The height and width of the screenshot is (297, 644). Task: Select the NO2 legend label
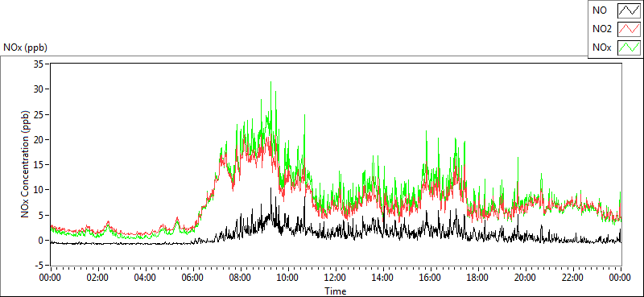coord(602,29)
